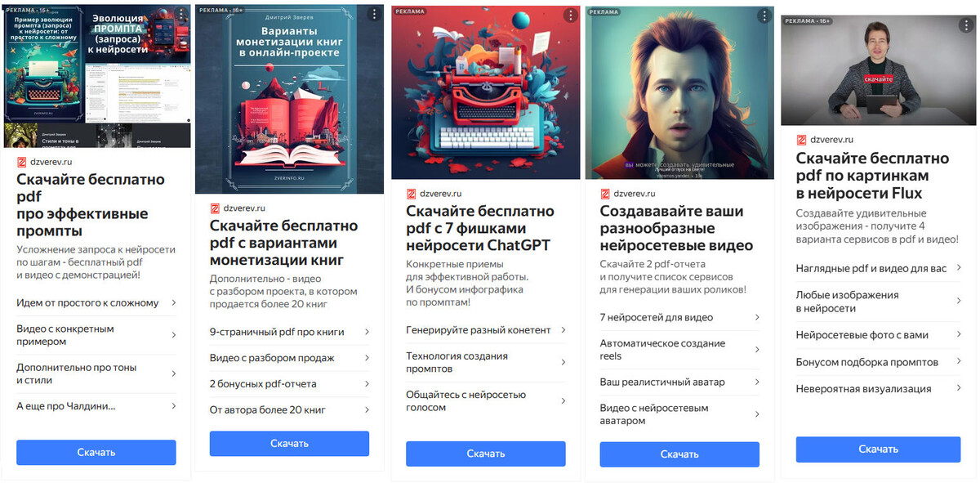Click 'Скачать' button under Flux ad
Viewport: 980px width, 483px height.
(879, 449)
